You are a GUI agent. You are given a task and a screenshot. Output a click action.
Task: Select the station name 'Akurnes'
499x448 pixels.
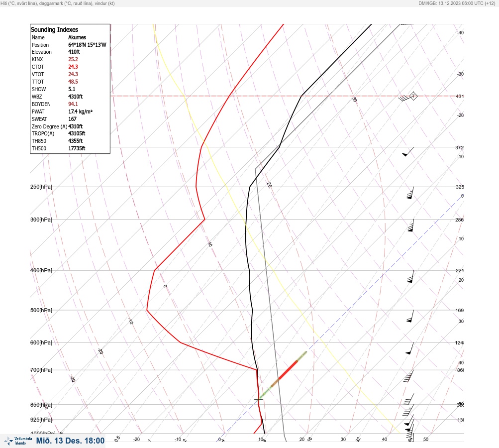pos(77,37)
